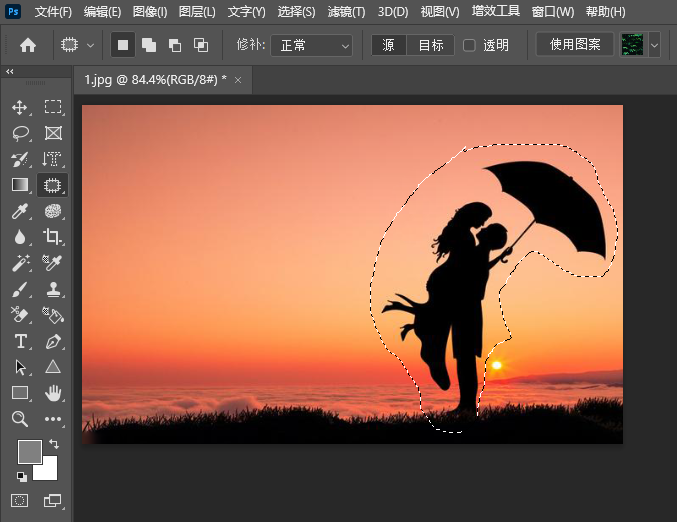677x522 pixels.
Task: Close the 1.jpg document tab
Action: (238, 80)
